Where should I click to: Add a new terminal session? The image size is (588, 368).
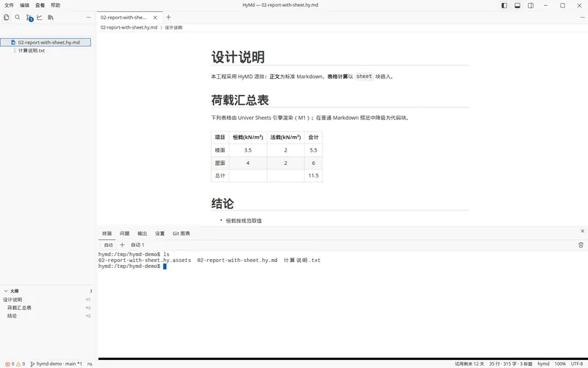122,245
